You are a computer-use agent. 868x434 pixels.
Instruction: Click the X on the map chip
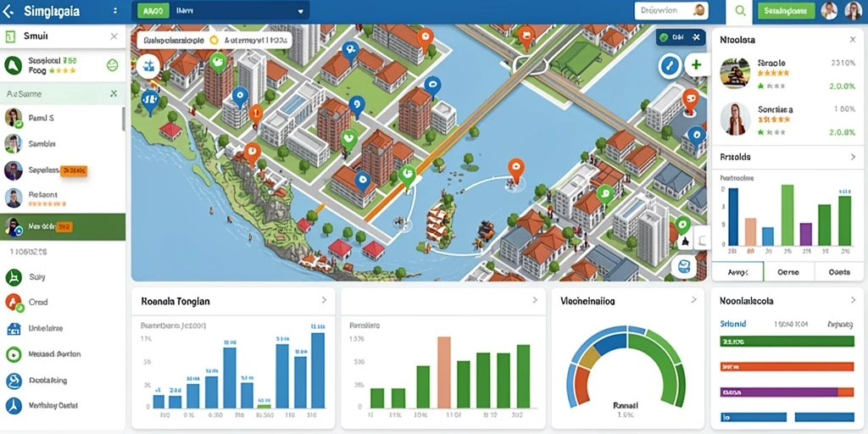696,37
